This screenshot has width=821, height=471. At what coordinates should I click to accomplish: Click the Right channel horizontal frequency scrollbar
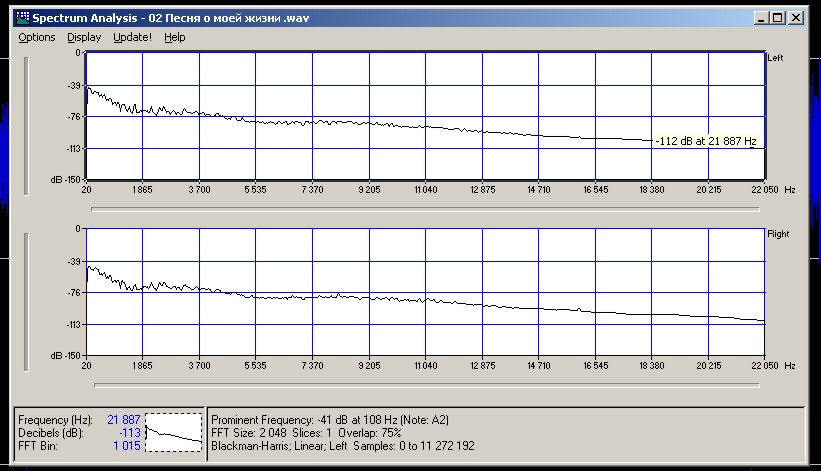tap(425, 384)
